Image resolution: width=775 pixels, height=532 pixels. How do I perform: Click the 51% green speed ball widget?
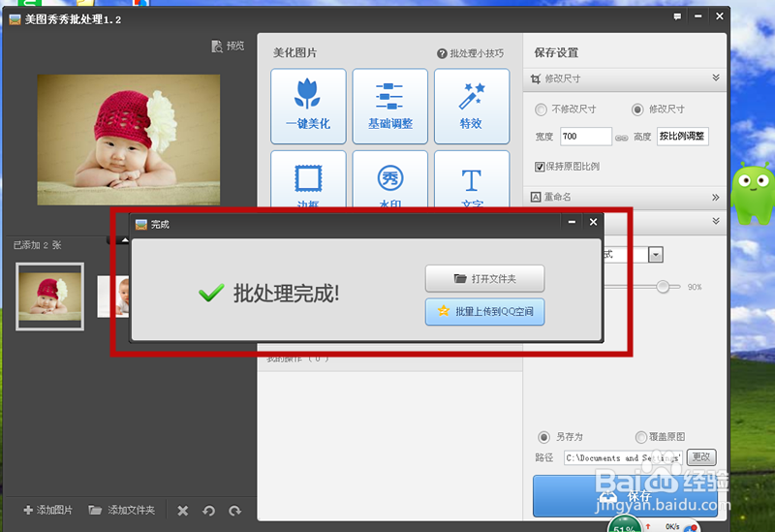point(624,524)
